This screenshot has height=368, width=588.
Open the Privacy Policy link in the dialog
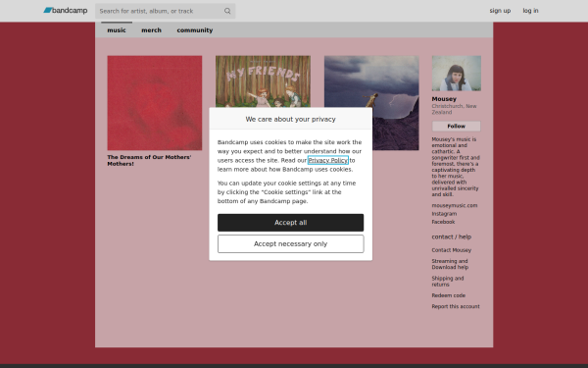click(x=327, y=160)
